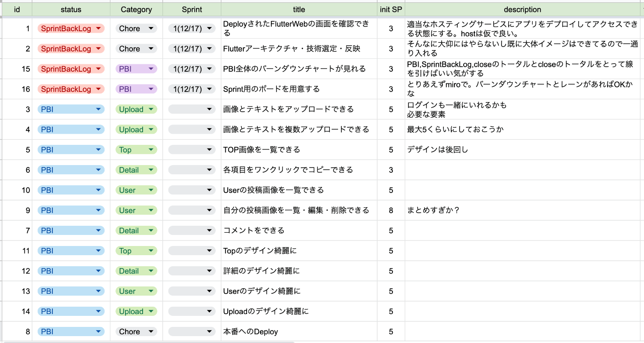Open PBI status dropdown for row id 9
This screenshot has height=343, width=644.
[71, 211]
